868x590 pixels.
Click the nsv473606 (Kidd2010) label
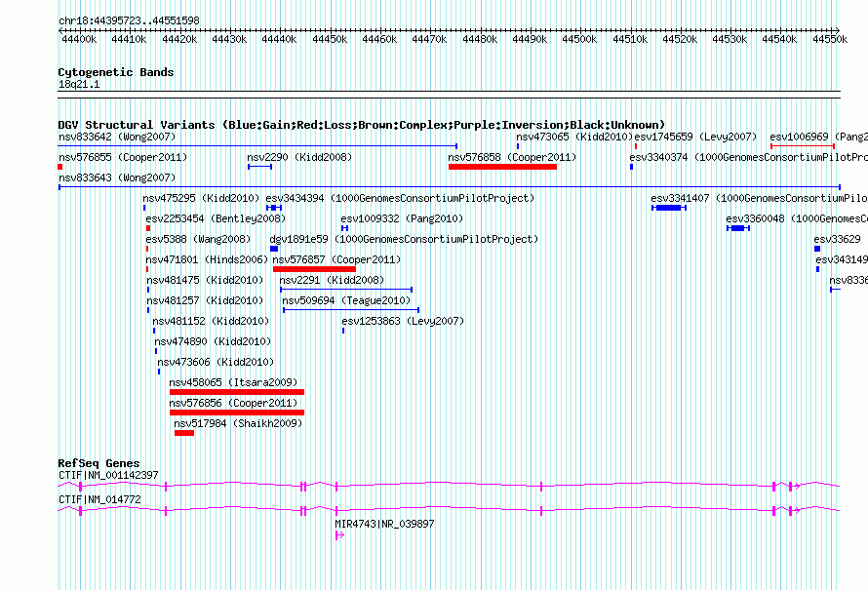[216, 362]
